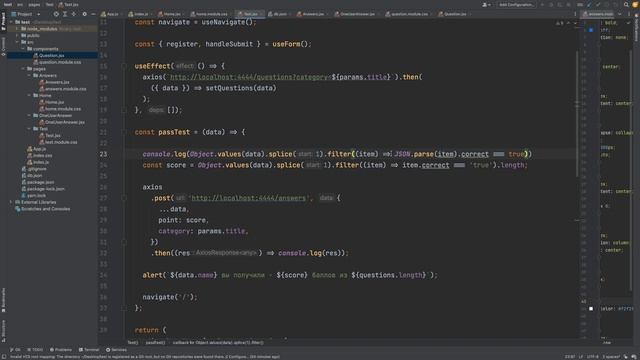Screen dimensions: 640x360
Task: Switch to the Home.jsx editor tab
Action: point(170,14)
